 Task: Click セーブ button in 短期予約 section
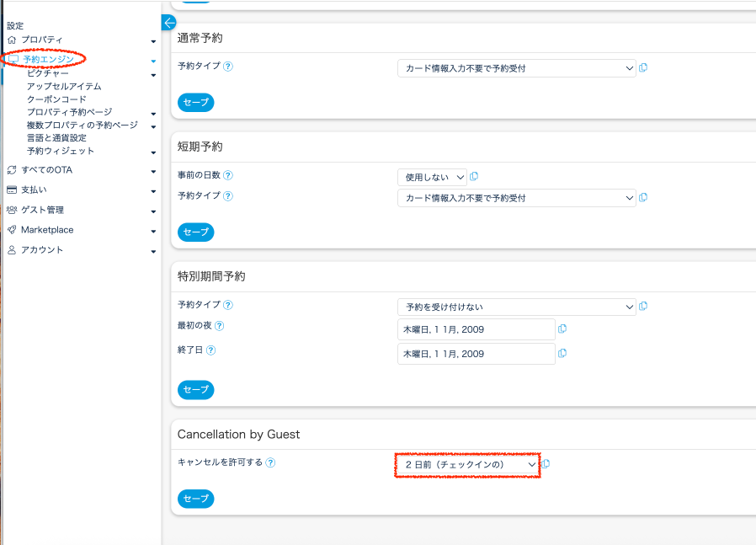tap(195, 232)
